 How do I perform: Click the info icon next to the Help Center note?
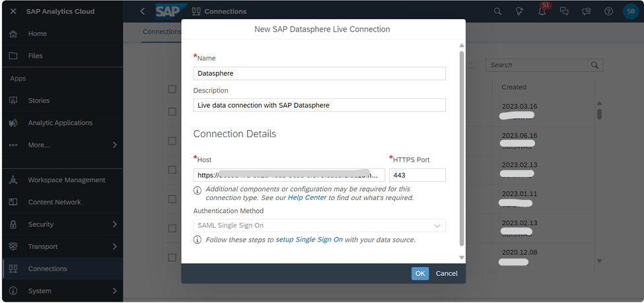click(197, 190)
